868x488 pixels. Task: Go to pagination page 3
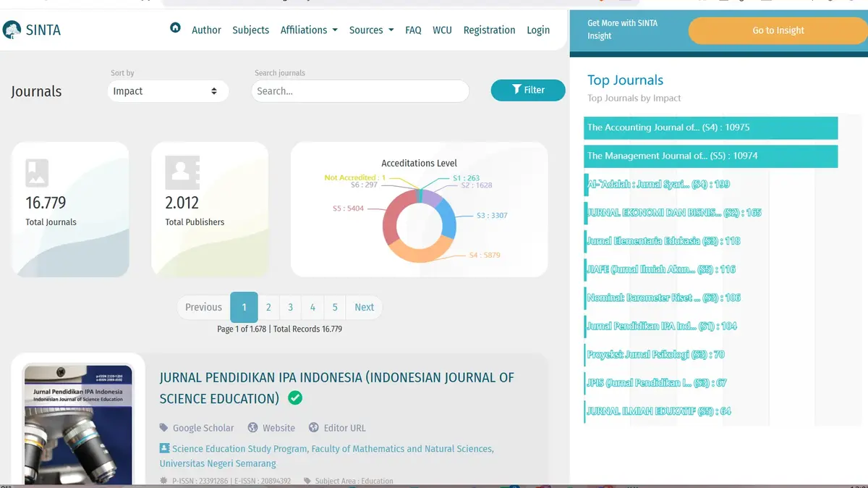(x=290, y=307)
